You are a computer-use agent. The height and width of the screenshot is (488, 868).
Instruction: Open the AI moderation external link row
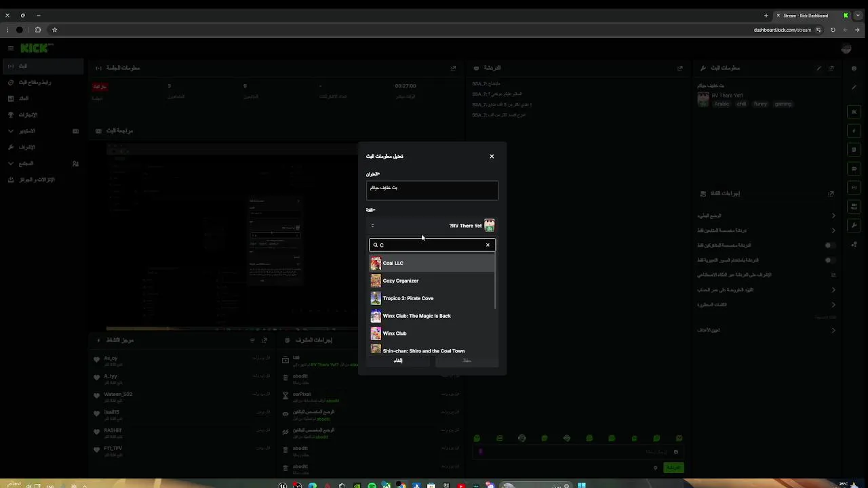tap(766, 275)
